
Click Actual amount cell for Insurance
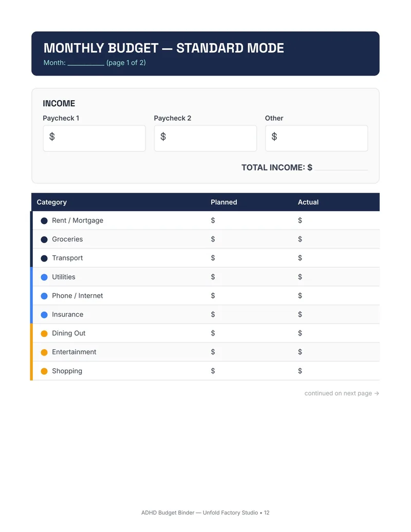pyautogui.click(x=337, y=314)
